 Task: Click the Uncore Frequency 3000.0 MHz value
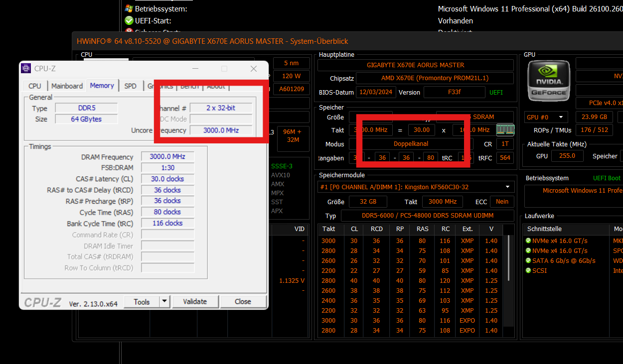(221, 130)
